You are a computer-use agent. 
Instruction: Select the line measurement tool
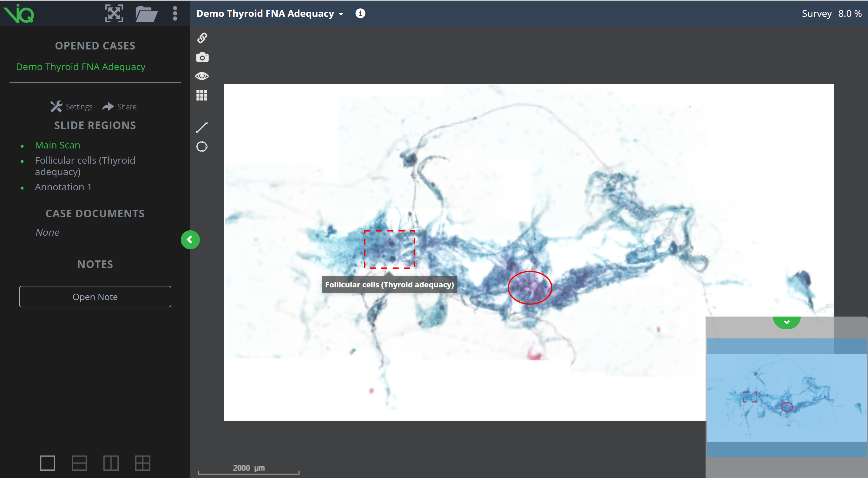pos(202,127)
